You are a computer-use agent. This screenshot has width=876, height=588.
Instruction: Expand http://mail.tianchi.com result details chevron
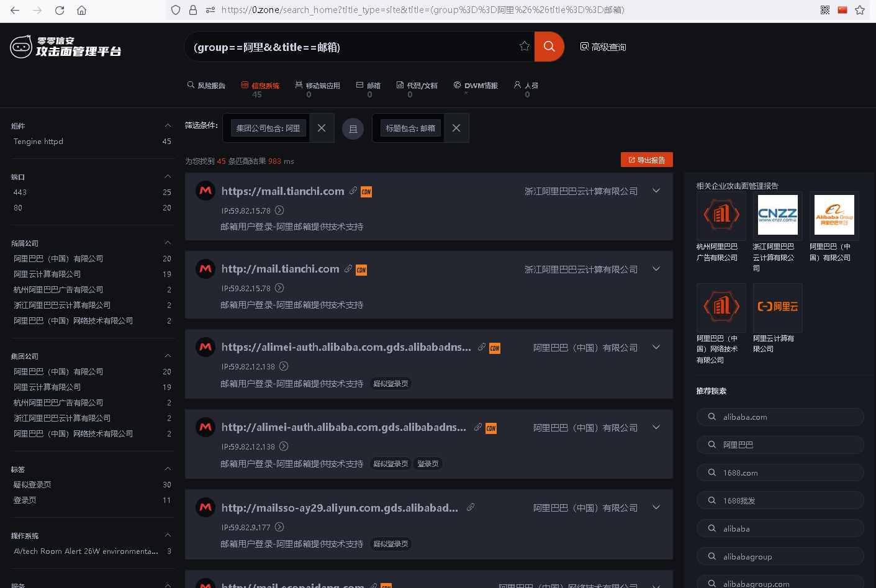656,269
